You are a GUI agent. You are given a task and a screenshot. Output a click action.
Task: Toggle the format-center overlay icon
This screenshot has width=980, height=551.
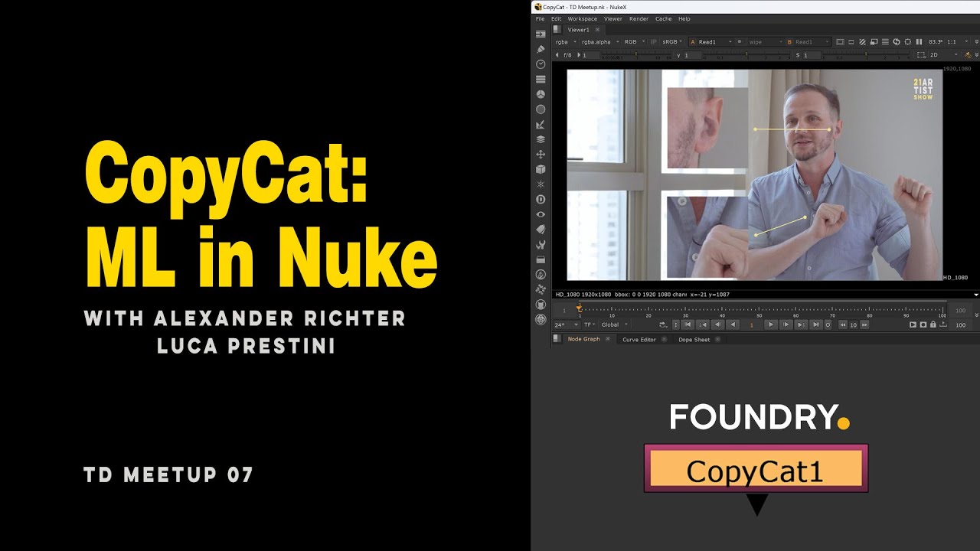coord(908,42)
